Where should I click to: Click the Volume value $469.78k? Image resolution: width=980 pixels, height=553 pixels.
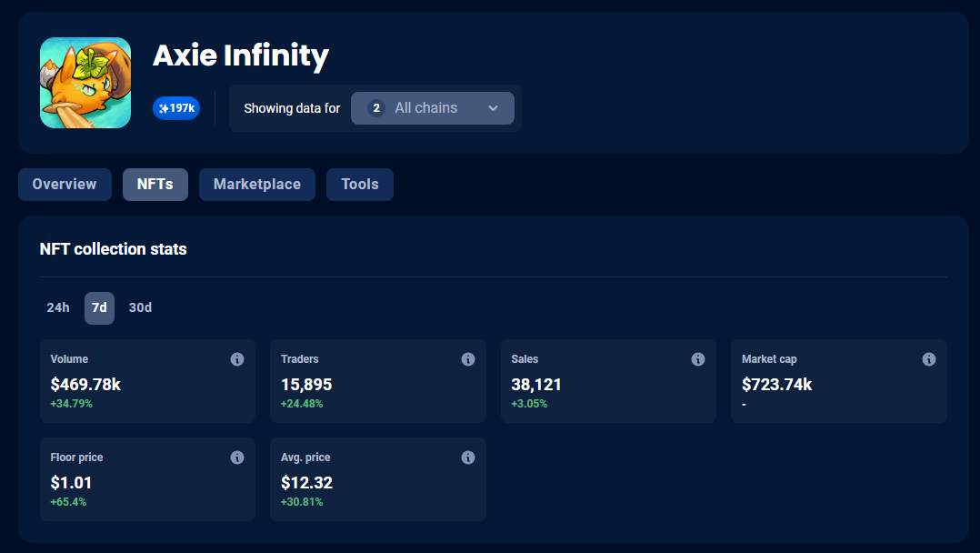tap(85, 384)
